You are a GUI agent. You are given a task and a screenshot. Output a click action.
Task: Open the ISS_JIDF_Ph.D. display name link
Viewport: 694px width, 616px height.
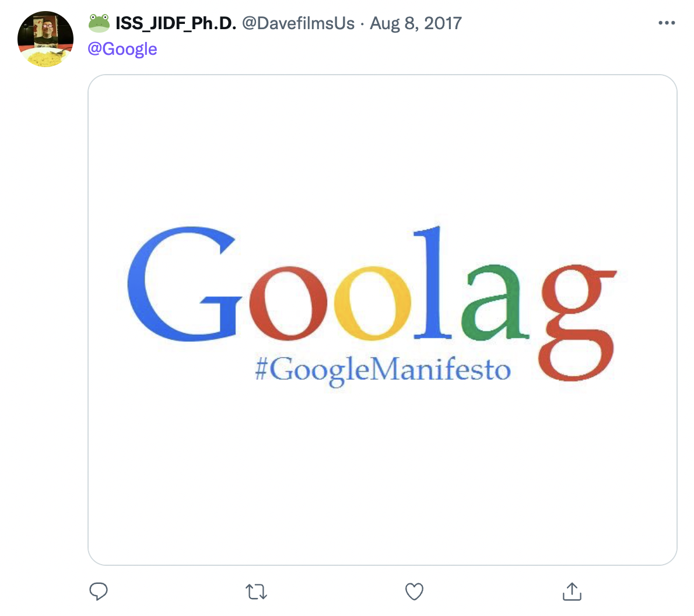pyautogui.click(x=176, y=23)
